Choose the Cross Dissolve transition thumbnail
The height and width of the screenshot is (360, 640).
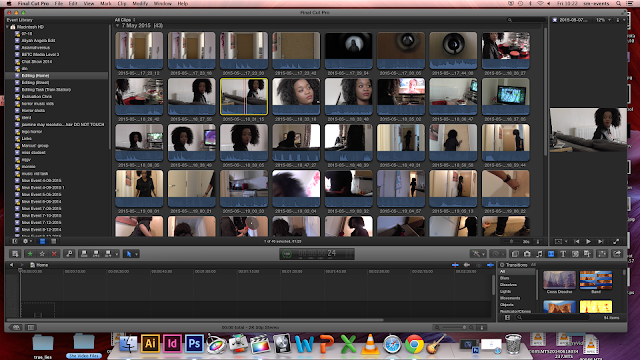click(x=559, y=280)
